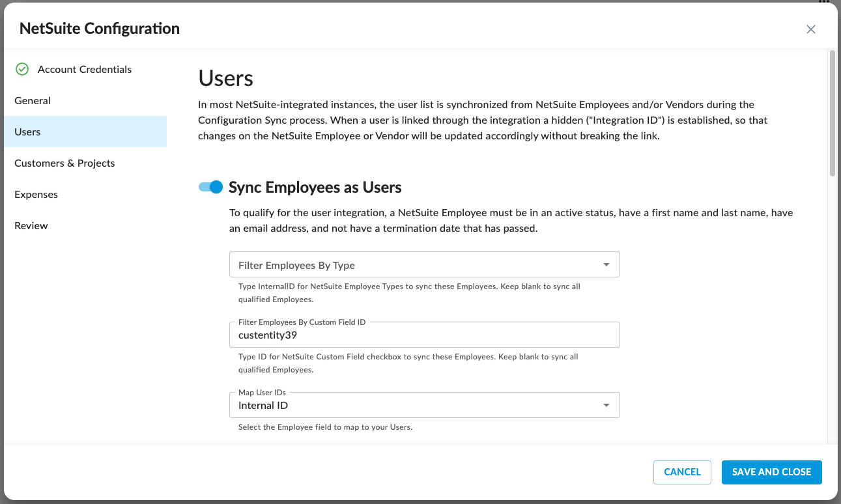Viewport: 841px width, 504px height.
Task: Navigate to the Review step
Action: 31,225
